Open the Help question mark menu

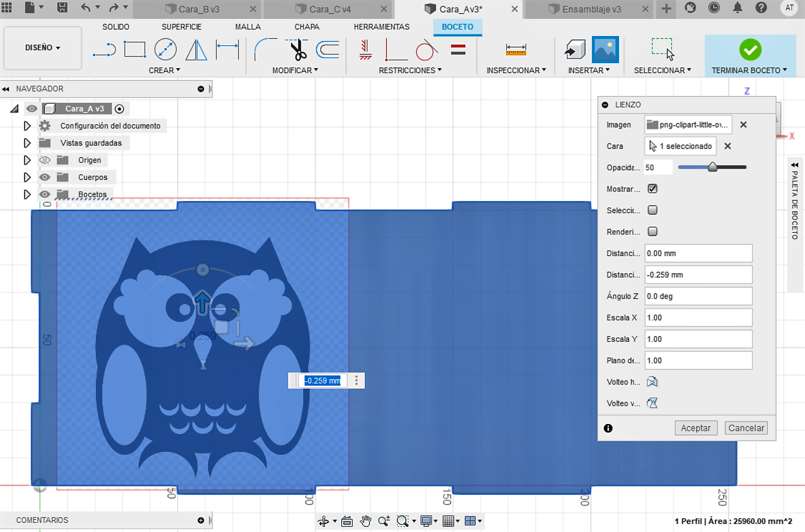pyautogui.click(x=761, y=7)
